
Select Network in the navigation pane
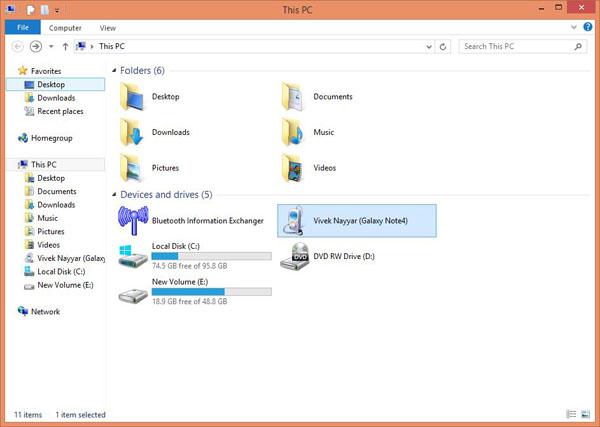tap(45, 312)
